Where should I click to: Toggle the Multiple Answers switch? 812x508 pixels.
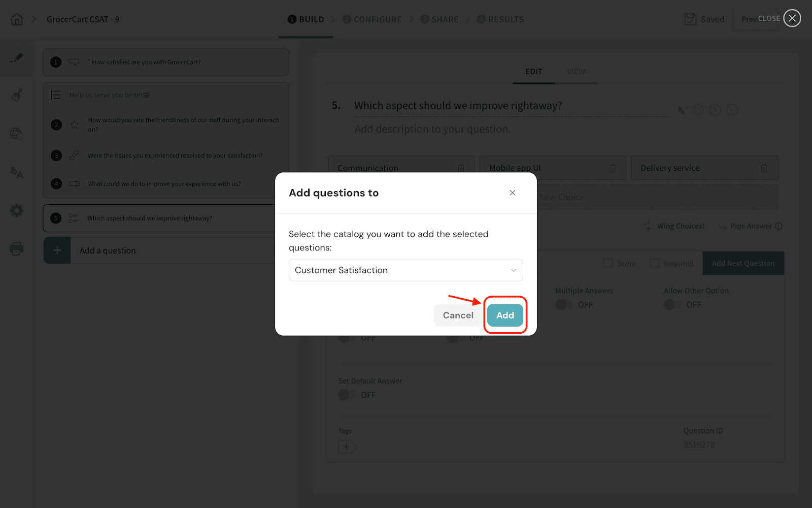[x=563, y=305]
